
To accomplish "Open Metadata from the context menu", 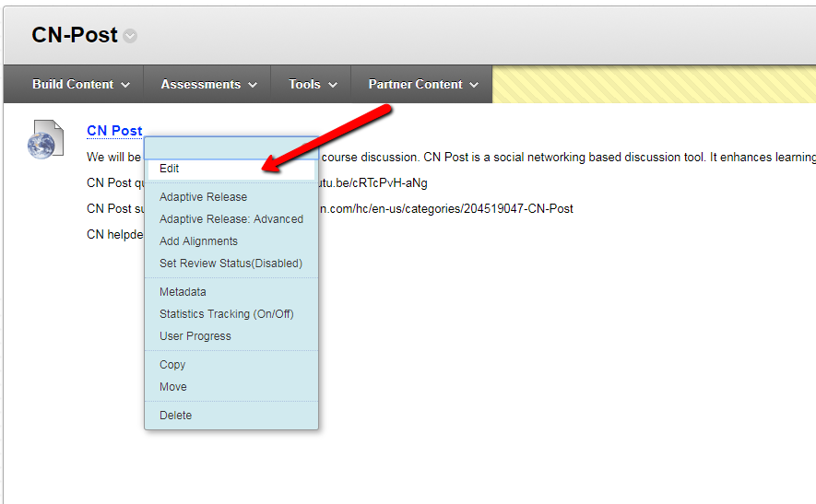I will point(183,292).
